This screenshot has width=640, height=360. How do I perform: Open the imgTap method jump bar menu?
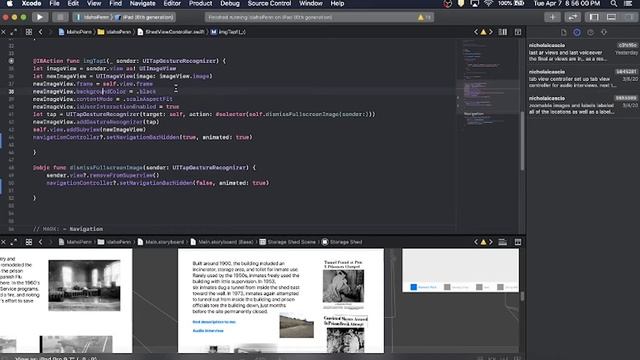pyautogui.click(x=228, y=32)
